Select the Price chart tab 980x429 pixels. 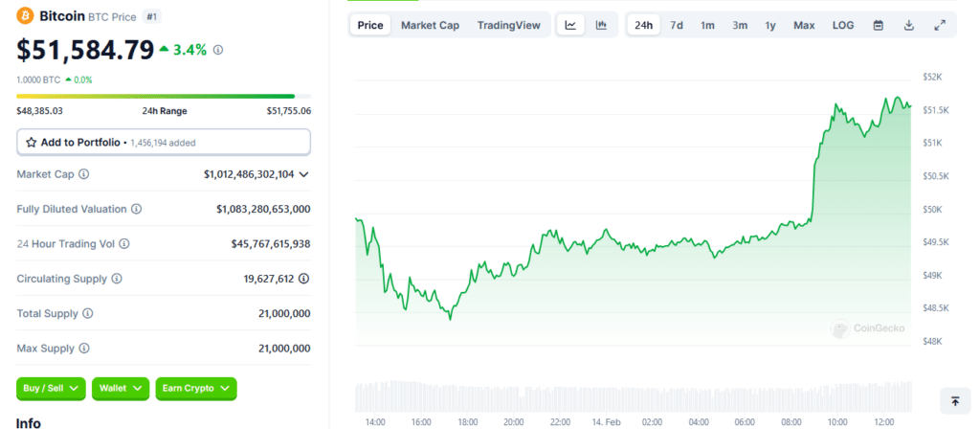[x=370, y=25]
